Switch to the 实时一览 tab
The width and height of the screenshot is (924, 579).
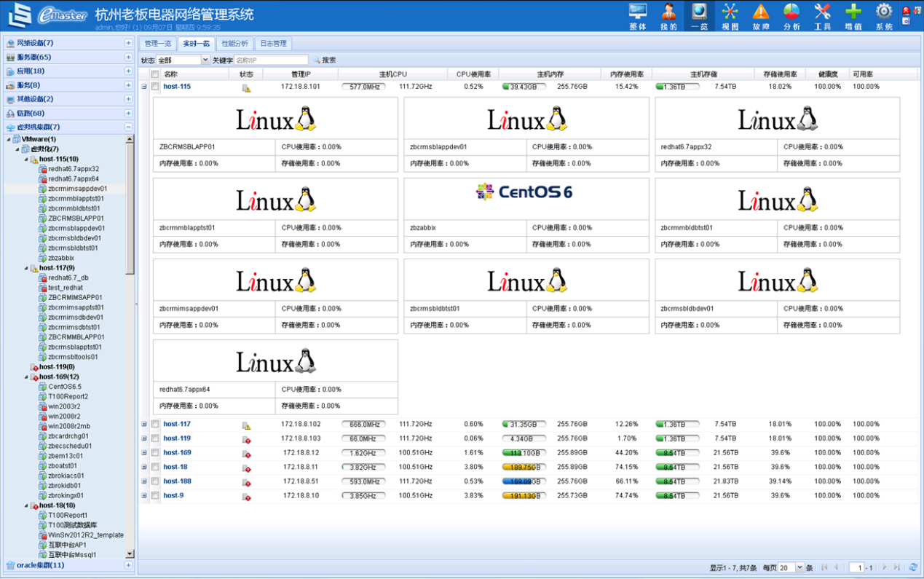pos(197,44)
